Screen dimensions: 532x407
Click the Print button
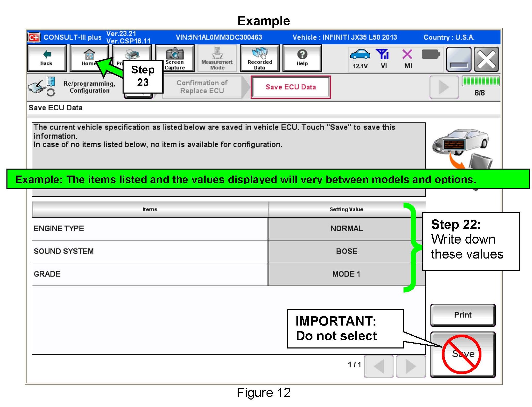(x=463, y=315)
